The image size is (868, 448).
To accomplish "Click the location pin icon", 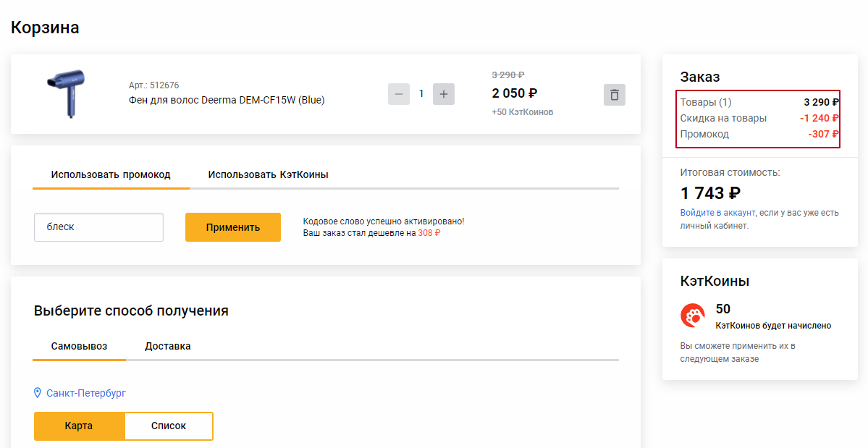I will point(38,392).
